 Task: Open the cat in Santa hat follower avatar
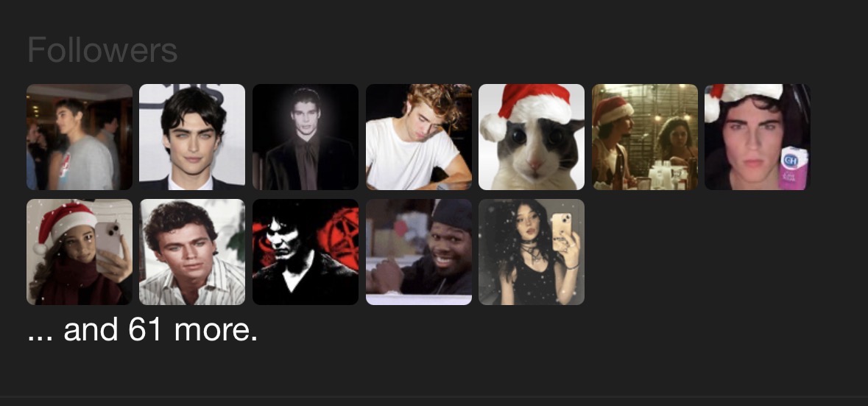[532, 137]
